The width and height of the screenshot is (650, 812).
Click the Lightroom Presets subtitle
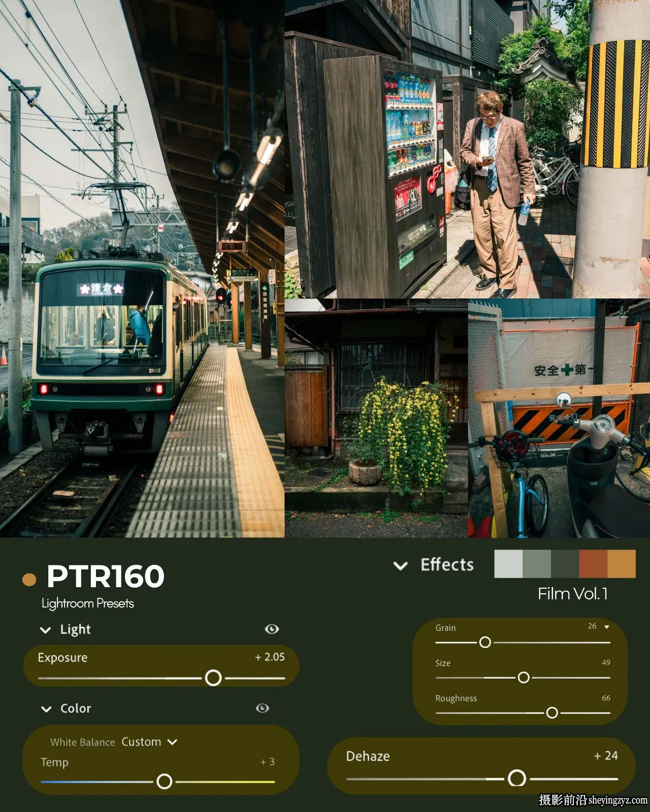[x=88, y=603]
